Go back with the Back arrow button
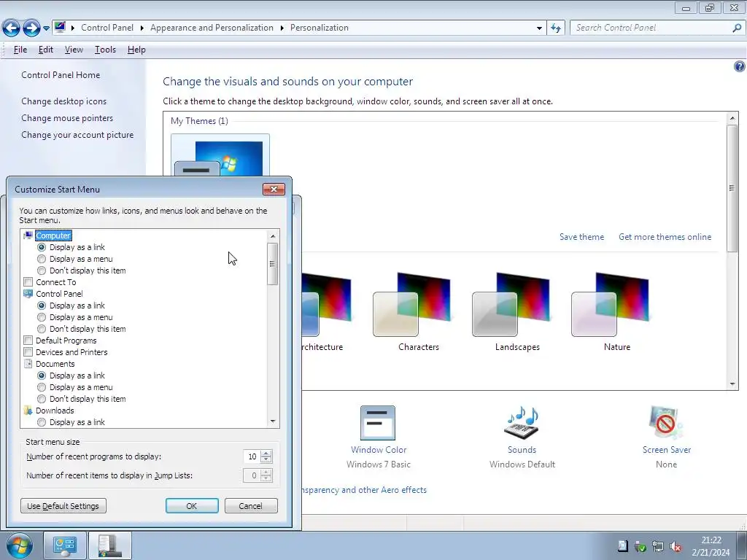This screenshot has width=747, height=560. 12,28
